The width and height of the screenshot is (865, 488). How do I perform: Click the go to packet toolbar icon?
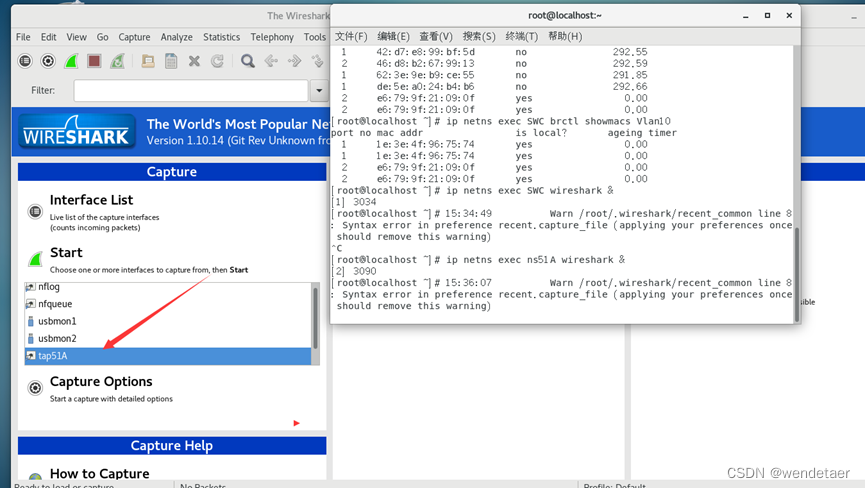pyautogui.click(x=317, y=61)
